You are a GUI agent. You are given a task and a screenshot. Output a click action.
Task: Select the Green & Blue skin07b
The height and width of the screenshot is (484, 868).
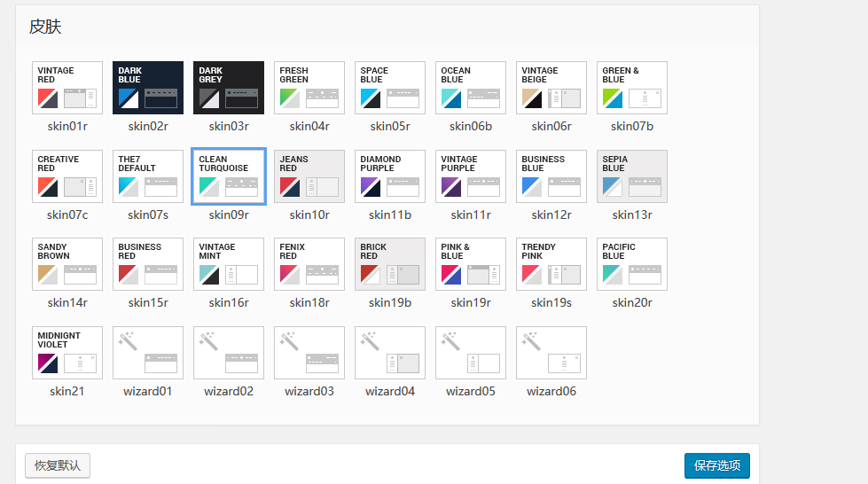pyautogui.click(x=632, y=88)
